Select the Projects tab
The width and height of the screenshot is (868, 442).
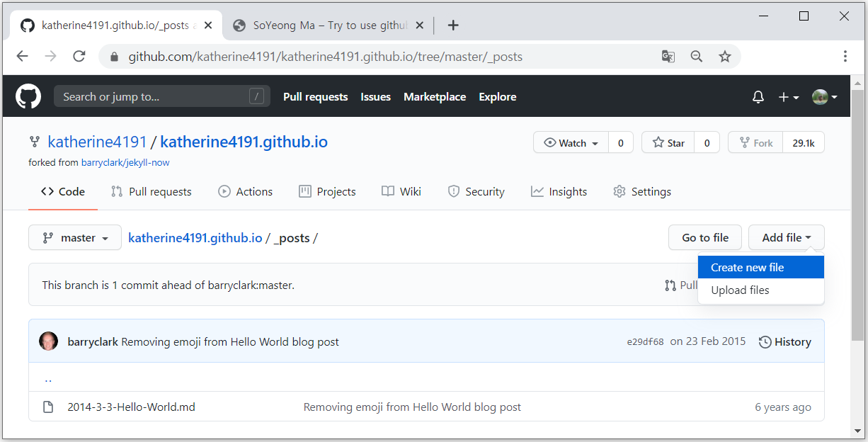click(x=327, y=191)
